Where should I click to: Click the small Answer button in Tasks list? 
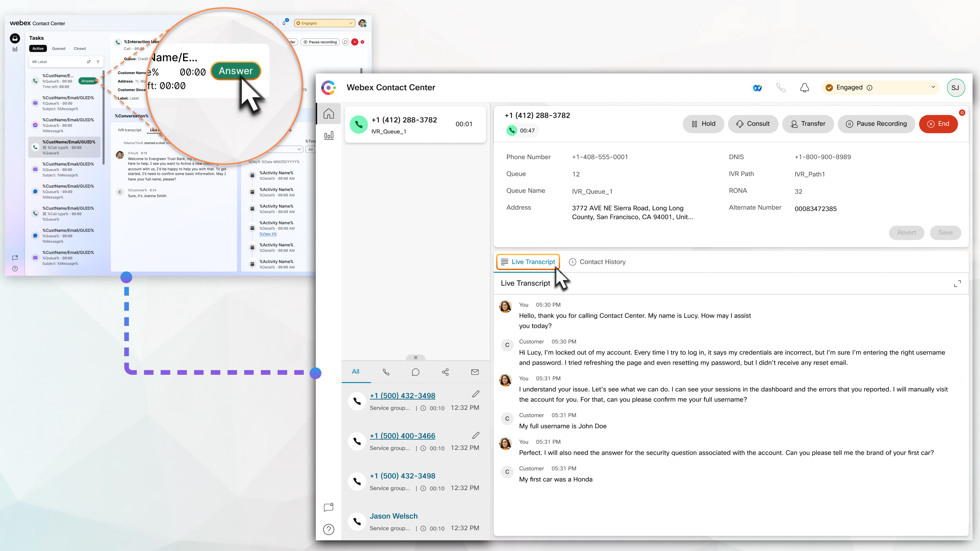point(88,81)
